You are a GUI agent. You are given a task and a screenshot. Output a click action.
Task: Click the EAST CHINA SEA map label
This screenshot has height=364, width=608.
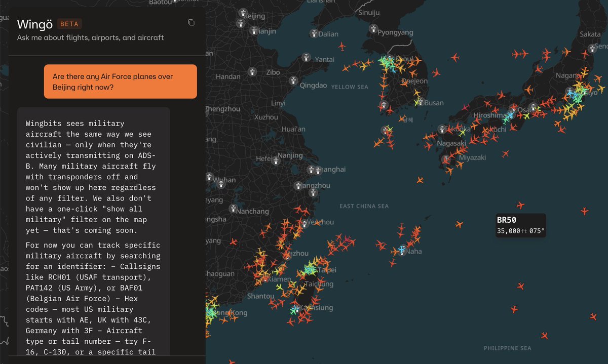(x=364, y=206)
